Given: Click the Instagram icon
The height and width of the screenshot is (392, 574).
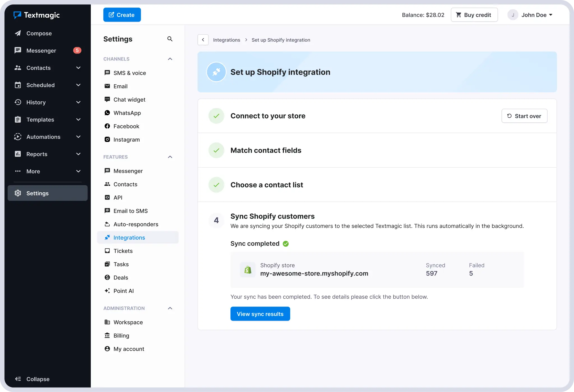Looking at the screenshot, I should click(107, 139).
